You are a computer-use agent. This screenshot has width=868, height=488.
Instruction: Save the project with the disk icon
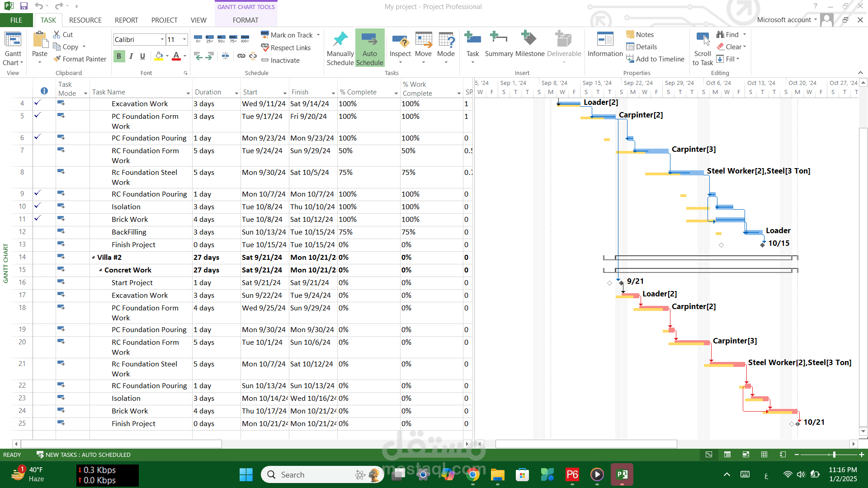coord(24,6)
